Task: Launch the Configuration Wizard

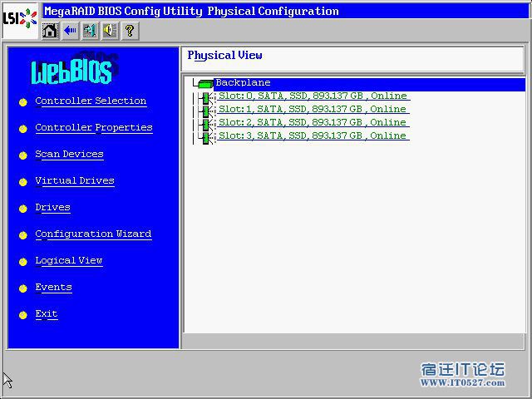Action: [x=94, y=234]
